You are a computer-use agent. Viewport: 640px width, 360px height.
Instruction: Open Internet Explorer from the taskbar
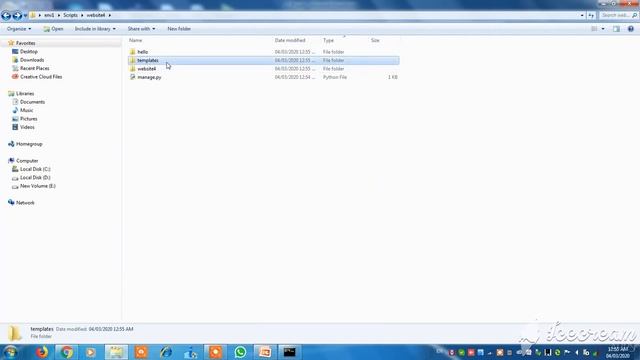coord(166,352)
